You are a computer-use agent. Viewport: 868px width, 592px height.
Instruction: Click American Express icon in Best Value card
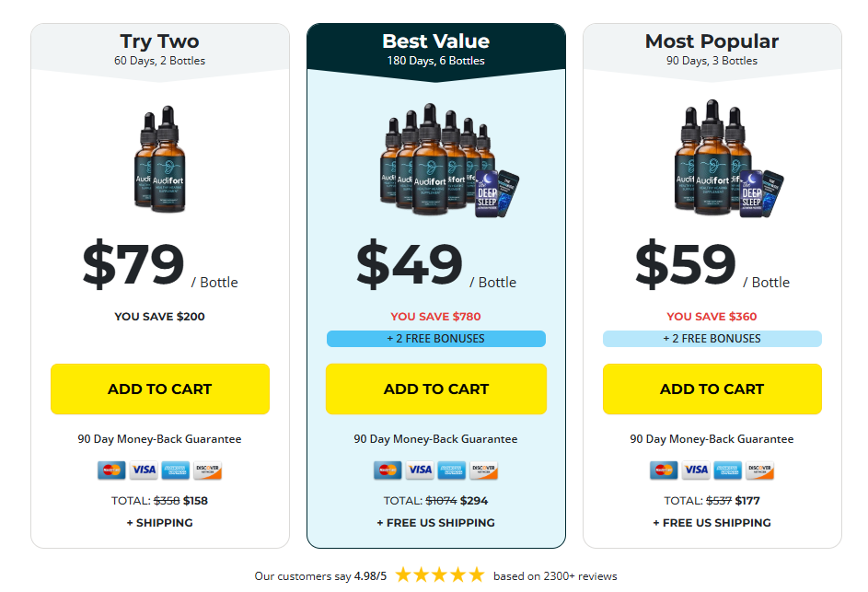(452, 470)
